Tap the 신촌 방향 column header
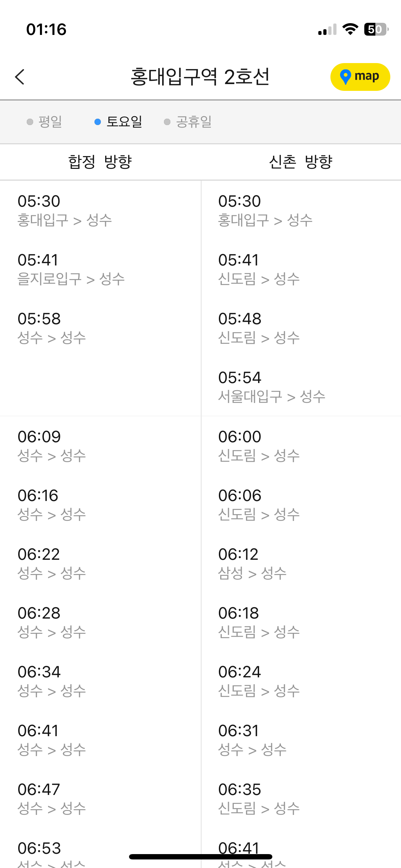The width and height of the screenshot is (401, 868). click(x=301, y=162)
